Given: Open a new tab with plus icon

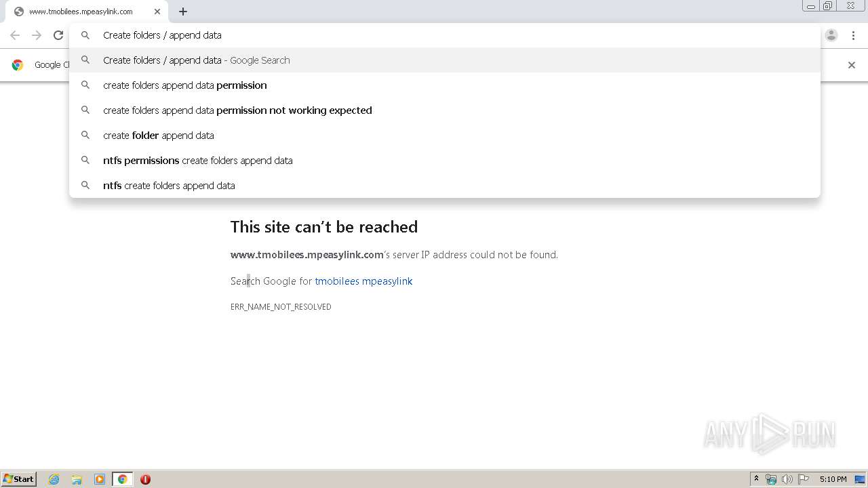Looking at the screenshot, I should click(x=183, y=12).
